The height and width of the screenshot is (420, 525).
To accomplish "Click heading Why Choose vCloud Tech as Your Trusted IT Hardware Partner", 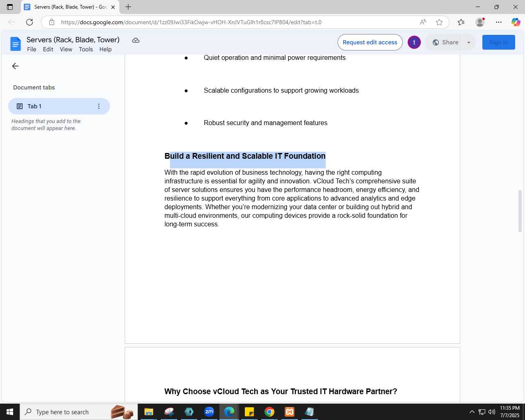I will (281, 391).
